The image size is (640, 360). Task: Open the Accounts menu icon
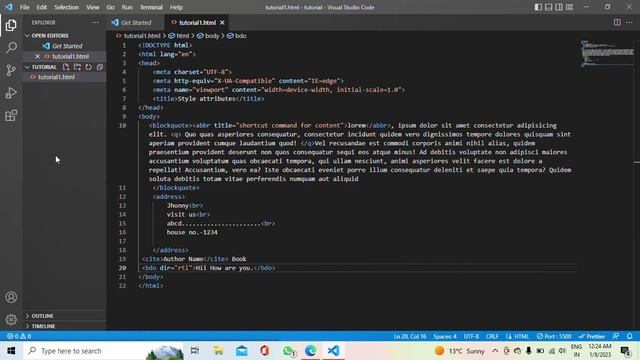[11, 297]
